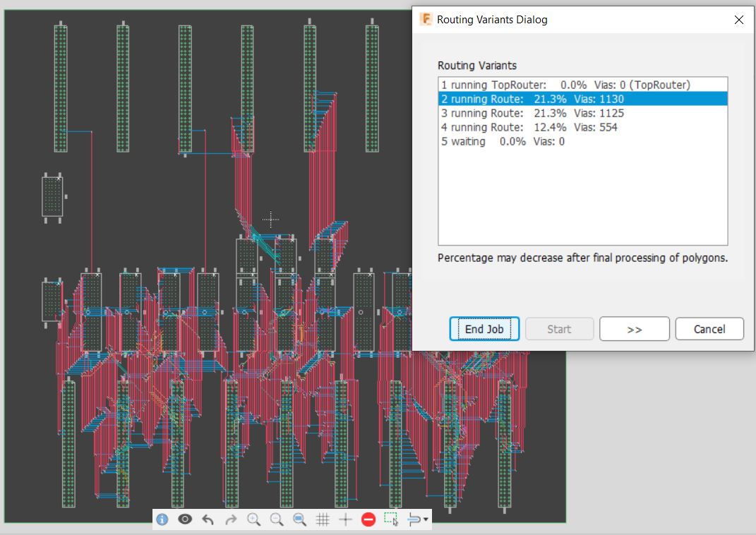
Task: Activate the zoom to region tool
Action: coord(299,519)
